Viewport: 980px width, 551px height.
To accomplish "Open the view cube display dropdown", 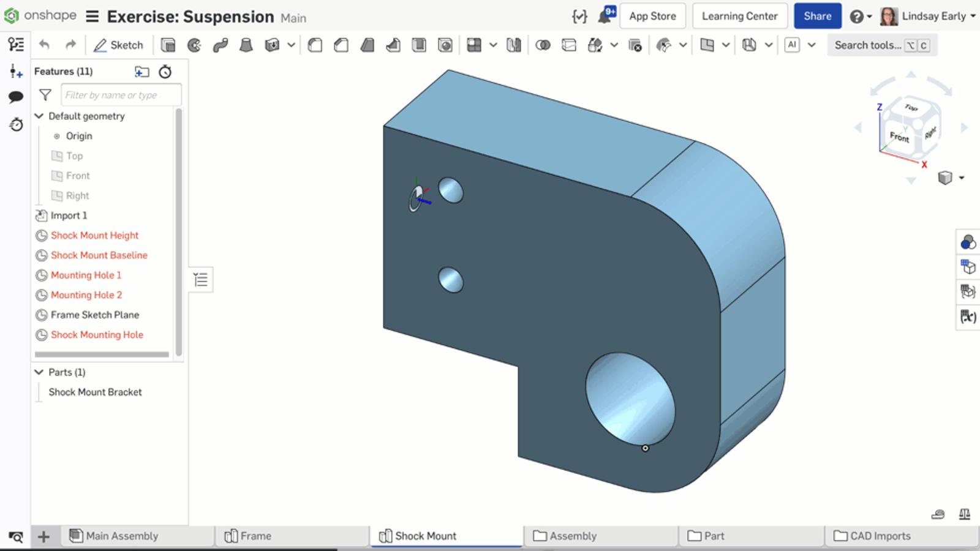I will click(961, 178).
